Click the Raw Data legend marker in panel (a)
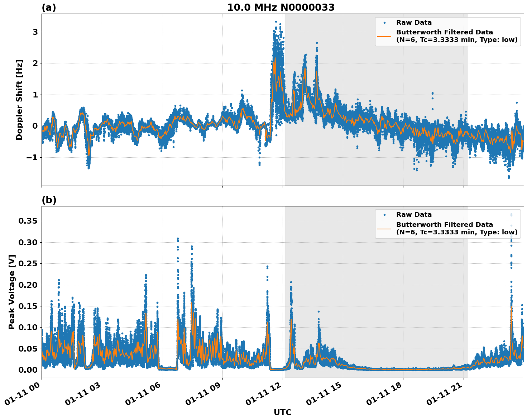 385,22
